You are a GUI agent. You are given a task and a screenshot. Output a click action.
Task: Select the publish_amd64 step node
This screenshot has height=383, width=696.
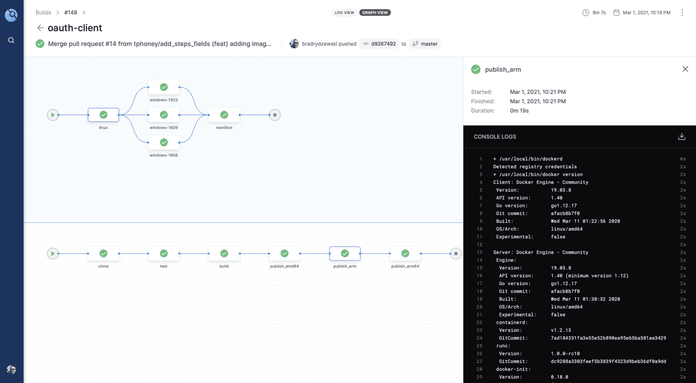pyautogui.click(x=285, y=253)
